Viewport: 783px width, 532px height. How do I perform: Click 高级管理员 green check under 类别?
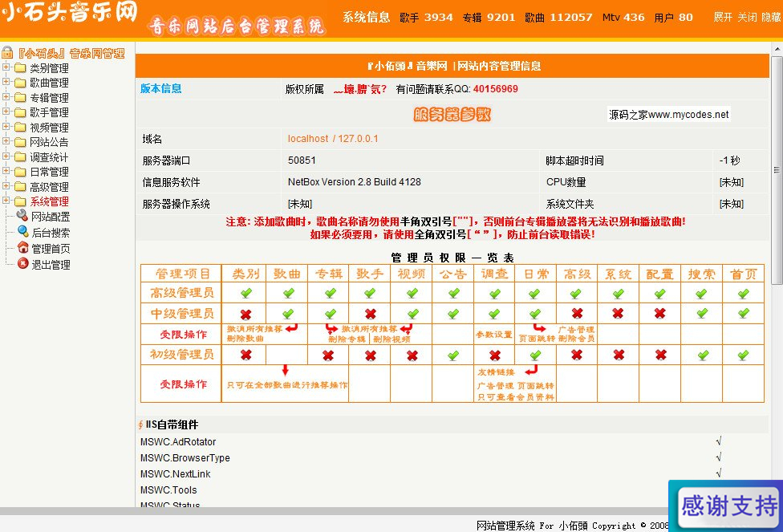coord(245,293)
